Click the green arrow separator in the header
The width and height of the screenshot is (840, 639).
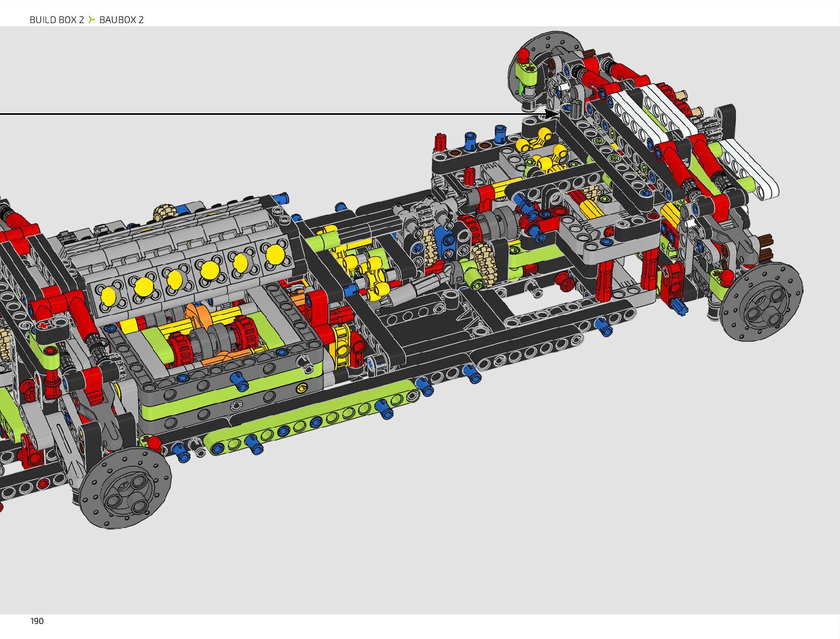click(92, 20)
